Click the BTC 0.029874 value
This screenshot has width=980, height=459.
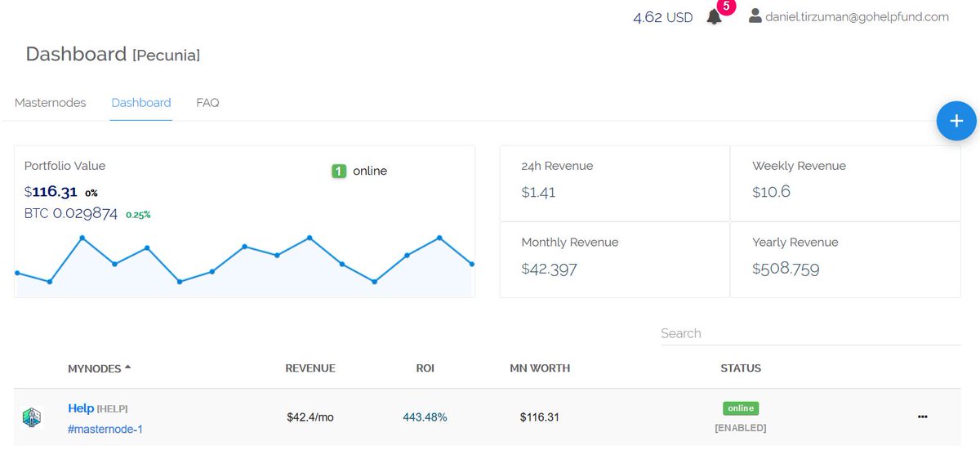[x=71, y=214]
